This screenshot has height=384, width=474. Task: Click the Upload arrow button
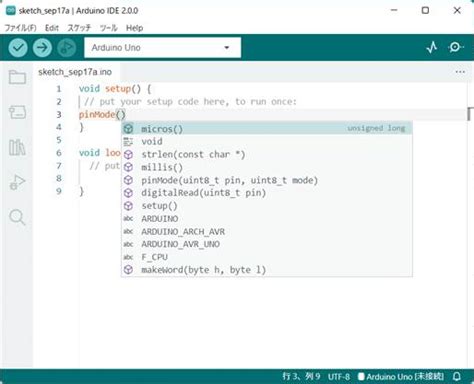pos(42,48)
